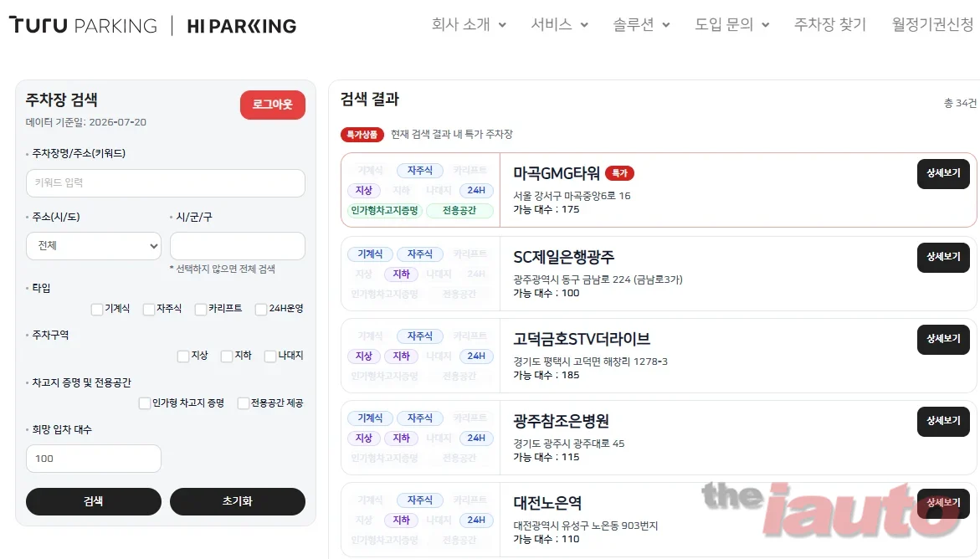Click the 시/군/구 input field
The width and height of the screenshot is (980, 559).
pyautogui.click(x=238, y=246)
